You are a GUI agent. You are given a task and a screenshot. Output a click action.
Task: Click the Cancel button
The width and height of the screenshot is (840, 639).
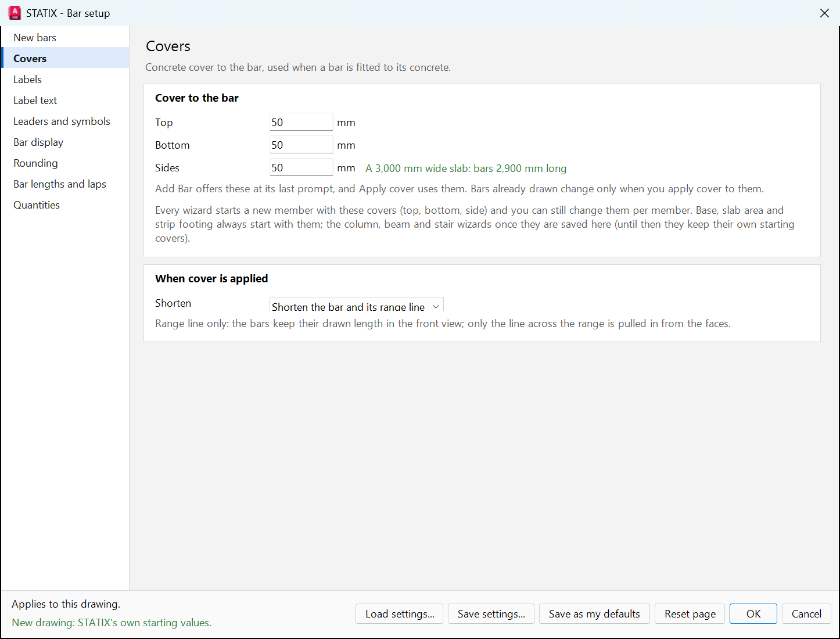click(x=806, y=613)
